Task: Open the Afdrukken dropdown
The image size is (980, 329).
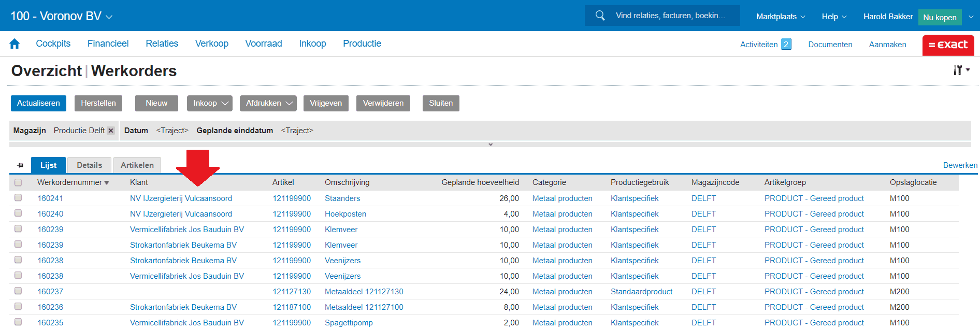Action: tap(268, 103)
